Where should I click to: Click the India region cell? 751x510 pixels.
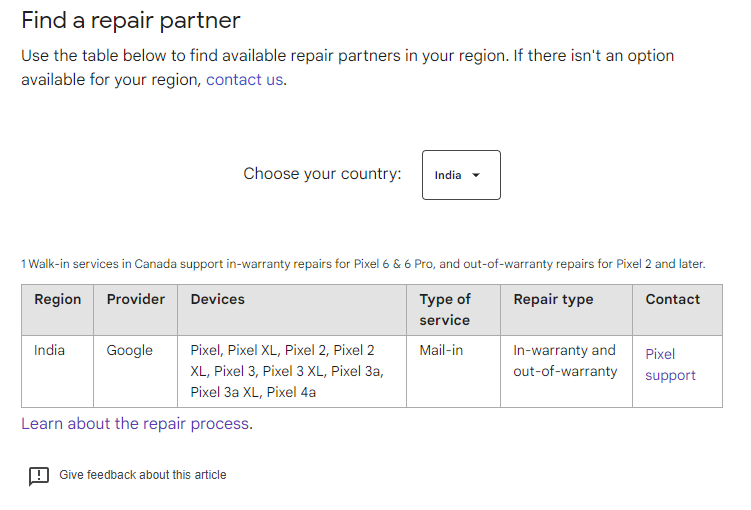(57, 372)
